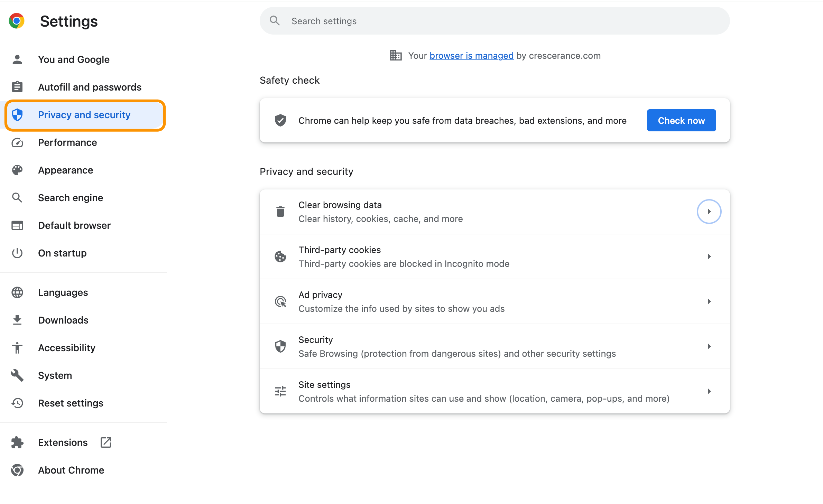Open Site settings via its arrow
This screenshot has width=823, height=504.
coord(709,391)
